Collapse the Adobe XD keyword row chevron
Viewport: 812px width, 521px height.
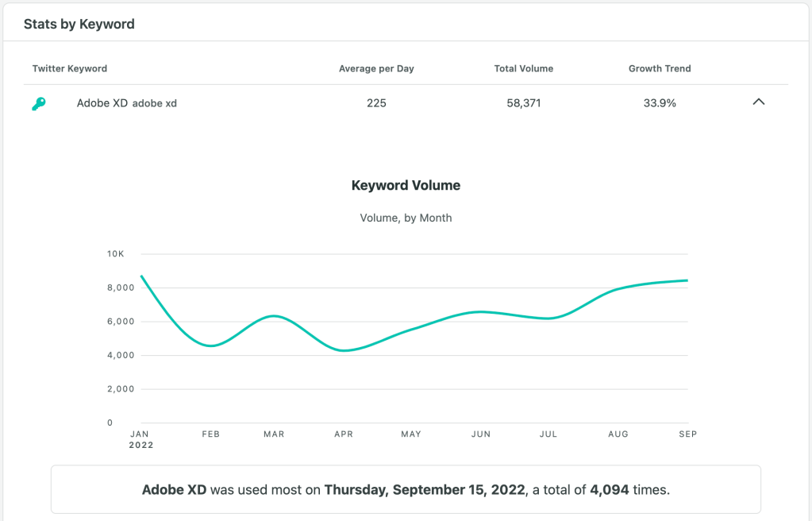(758, 102)
